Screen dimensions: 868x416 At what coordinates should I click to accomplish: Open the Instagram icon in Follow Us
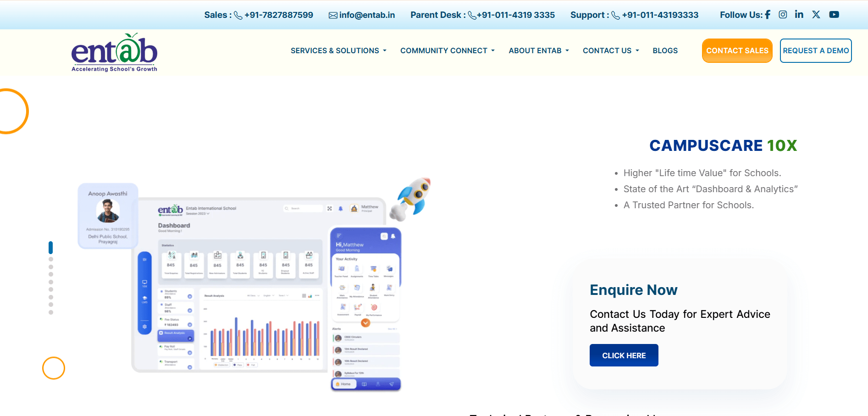[783, 14]
